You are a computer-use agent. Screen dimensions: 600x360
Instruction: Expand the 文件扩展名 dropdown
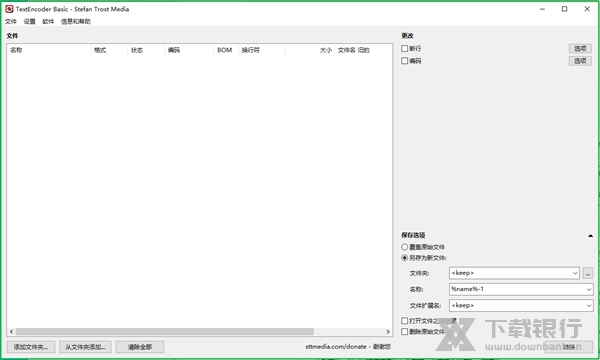click(589, 305)
